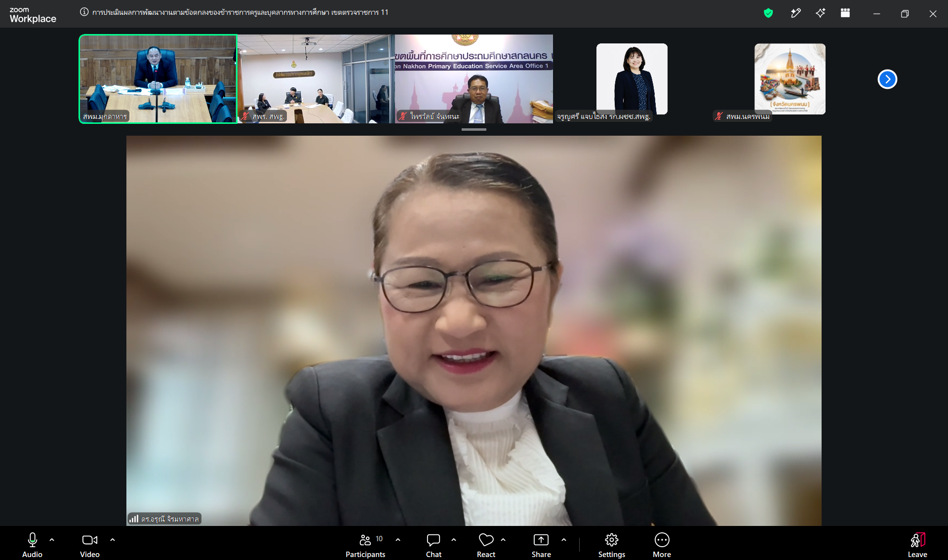
Task: Expand the Participants options arrow
Action: (398, 540)
